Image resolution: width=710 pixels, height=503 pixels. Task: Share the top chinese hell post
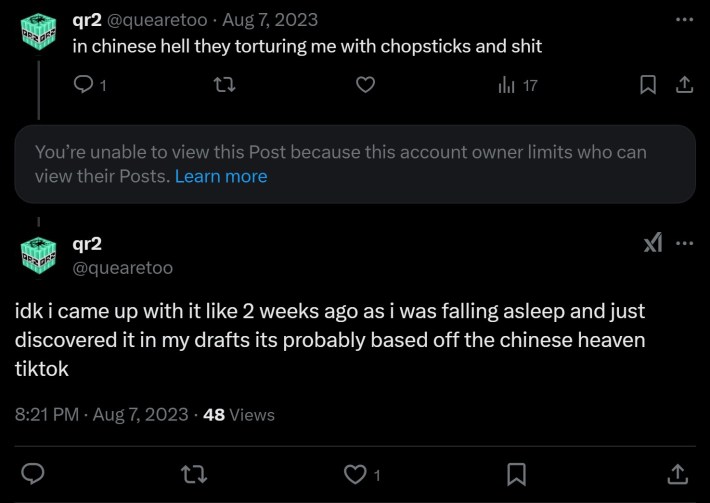tap(685, 86)
